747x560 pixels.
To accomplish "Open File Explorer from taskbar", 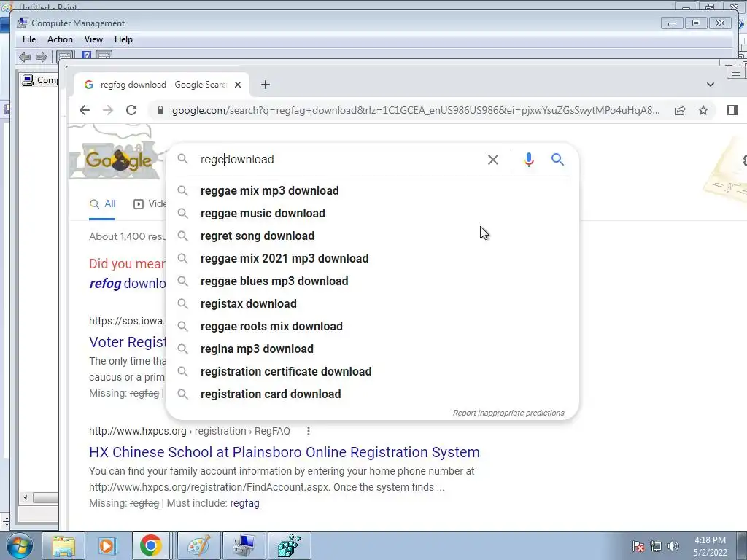I will 64,545.
